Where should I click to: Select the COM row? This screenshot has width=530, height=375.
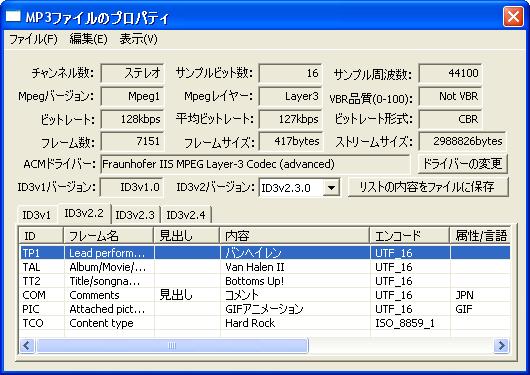[265, 295]
